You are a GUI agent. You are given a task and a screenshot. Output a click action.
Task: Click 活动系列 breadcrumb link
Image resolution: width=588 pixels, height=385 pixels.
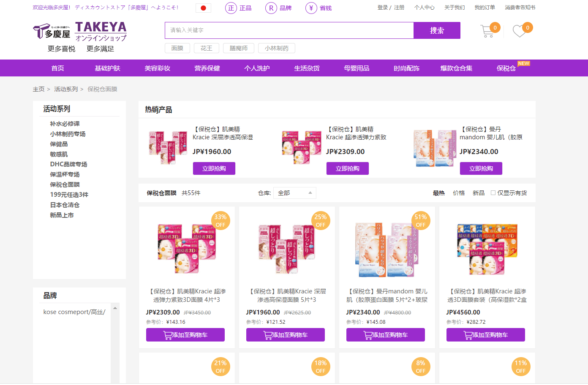(x=66, y=89)
